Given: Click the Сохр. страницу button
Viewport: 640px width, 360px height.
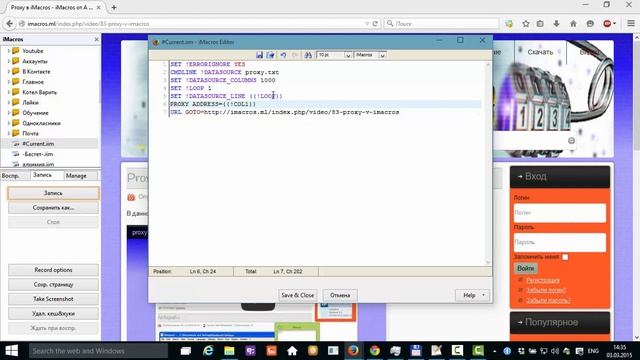Looking at the screenshot, I should [x=53, y=284].
